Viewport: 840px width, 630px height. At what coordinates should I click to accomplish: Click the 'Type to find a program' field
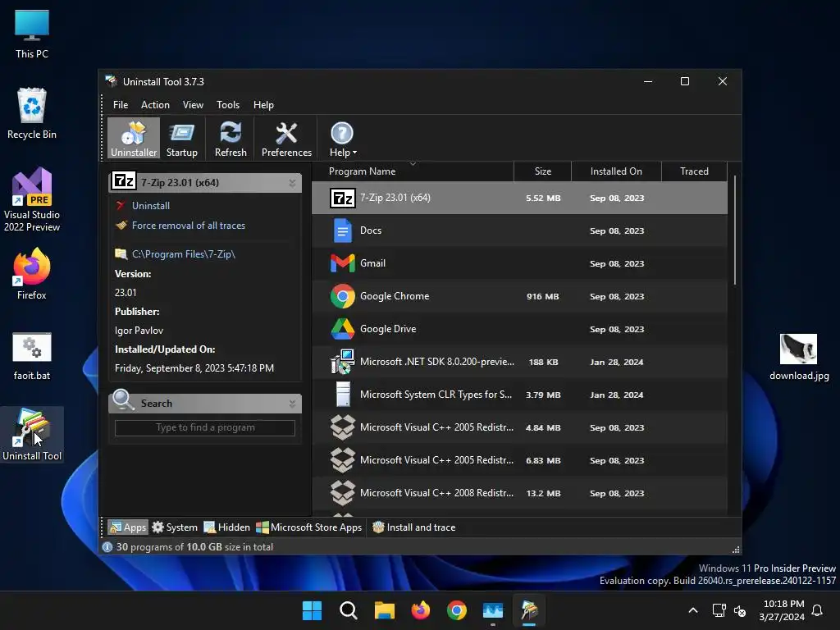coord(204,427)
